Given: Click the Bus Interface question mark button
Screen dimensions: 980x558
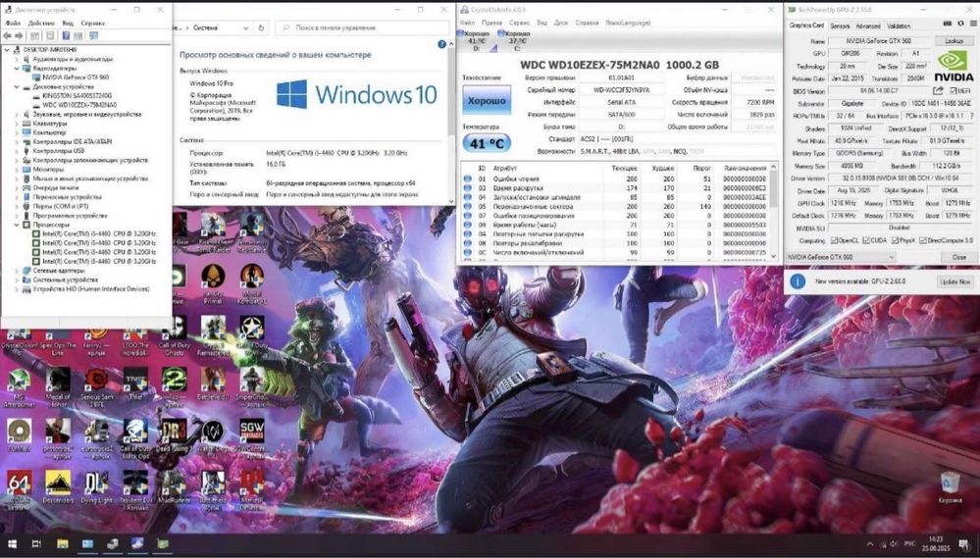Looking at the screenshot, I should [x=971, y=116].
